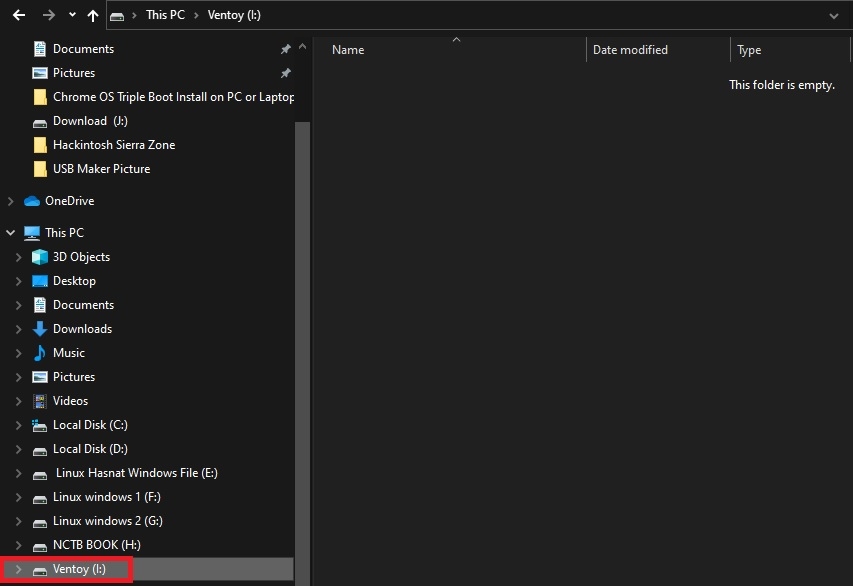The height and width of the screenshot is (586, 853).
Task: Click the Videos filmstrip icon
Action: pyautogui.click(x=40, y=401)
